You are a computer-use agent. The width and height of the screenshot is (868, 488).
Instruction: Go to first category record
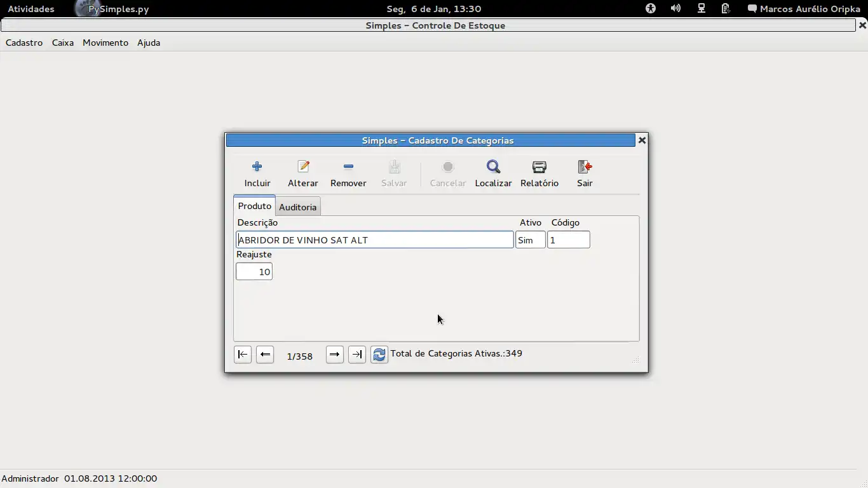point(243,355)
